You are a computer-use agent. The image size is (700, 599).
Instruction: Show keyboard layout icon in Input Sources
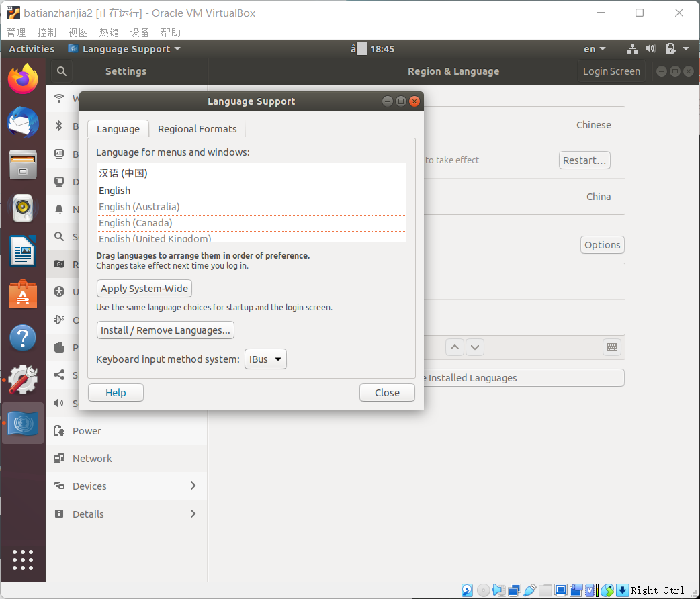[612, 347]
